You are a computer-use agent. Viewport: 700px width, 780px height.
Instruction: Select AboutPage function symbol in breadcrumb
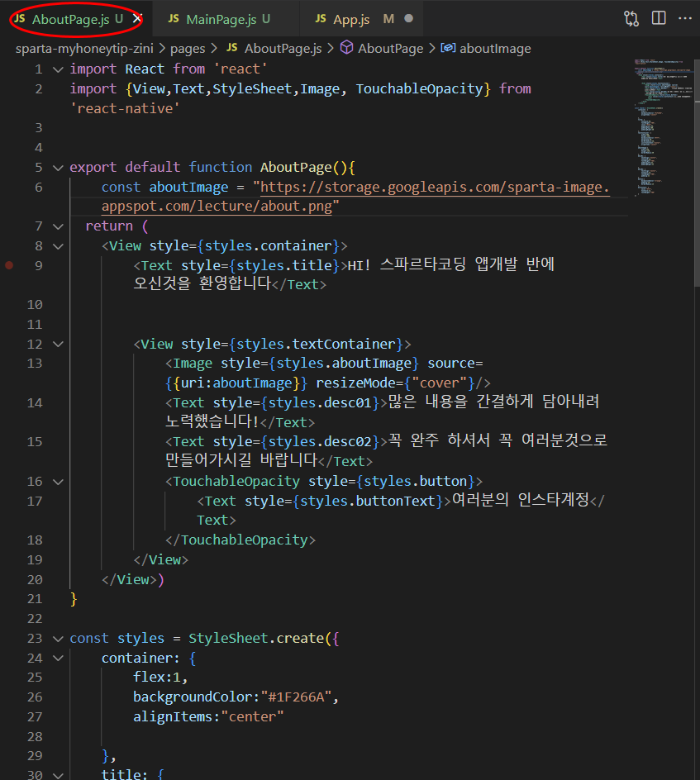391,48
